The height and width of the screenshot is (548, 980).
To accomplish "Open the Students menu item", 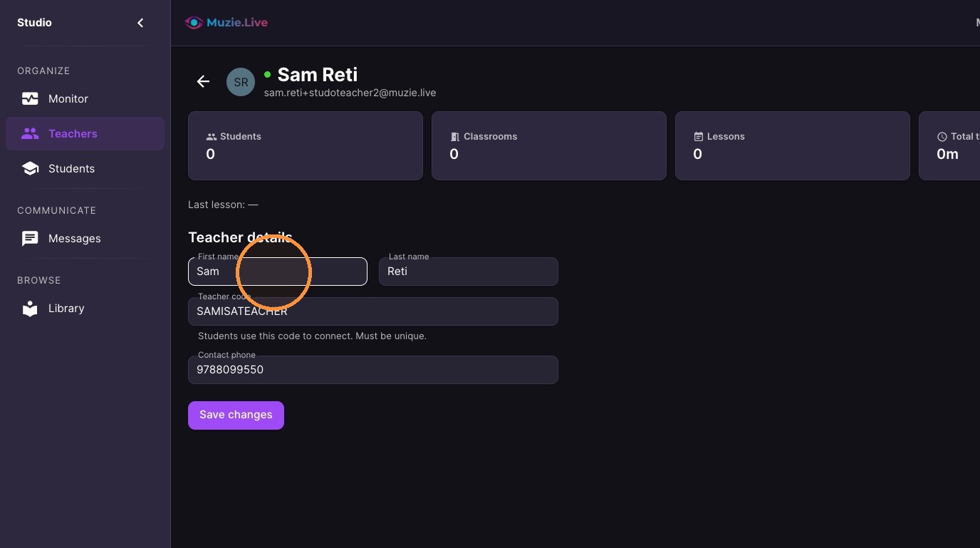I will (85, 169).
